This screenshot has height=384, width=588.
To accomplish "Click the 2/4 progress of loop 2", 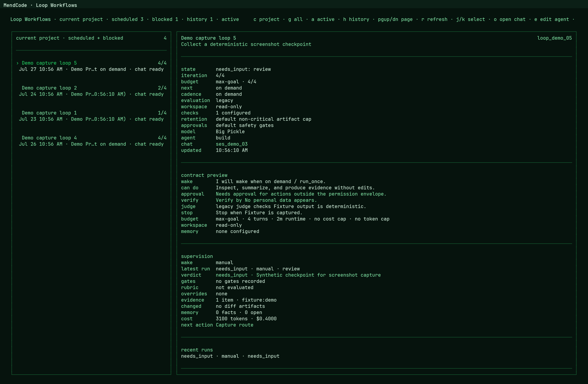I will click(x=162, y=88).
